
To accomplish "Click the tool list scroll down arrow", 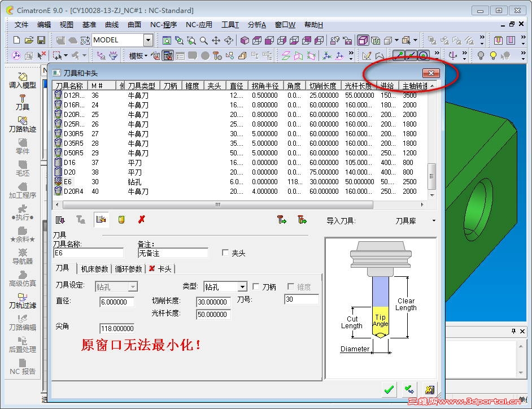I will [432, 195].
